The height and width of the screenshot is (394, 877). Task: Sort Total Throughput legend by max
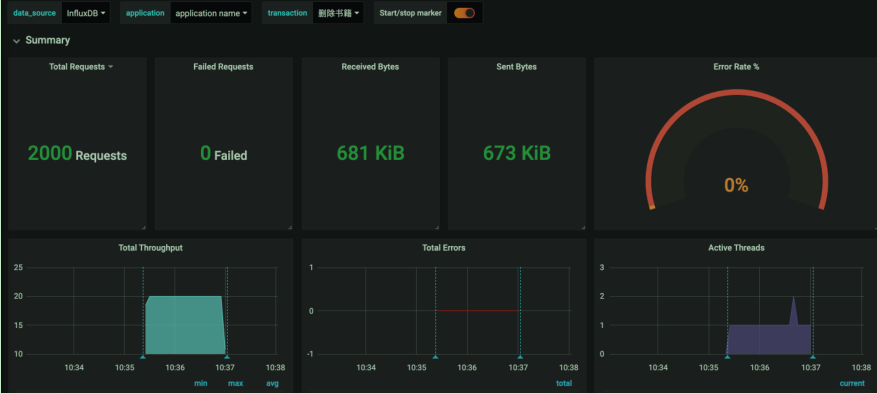tap(235, 383)
